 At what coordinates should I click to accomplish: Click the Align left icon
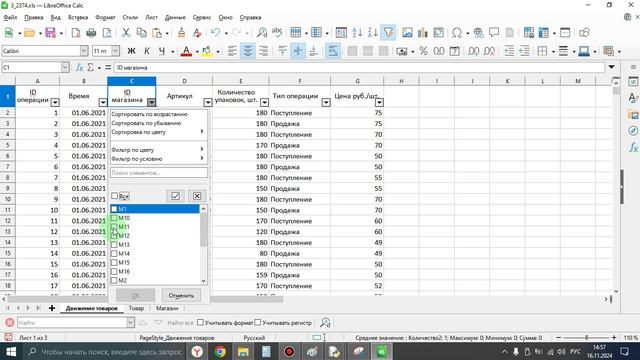click(232, 51)
